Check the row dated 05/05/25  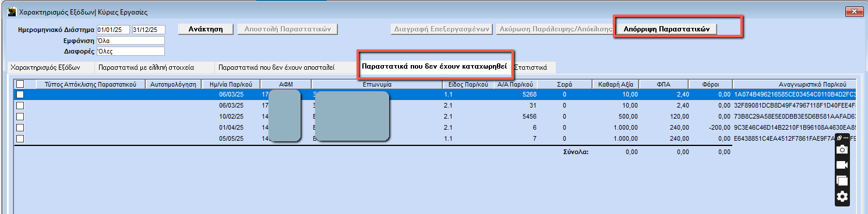click(x=20, y=138)
